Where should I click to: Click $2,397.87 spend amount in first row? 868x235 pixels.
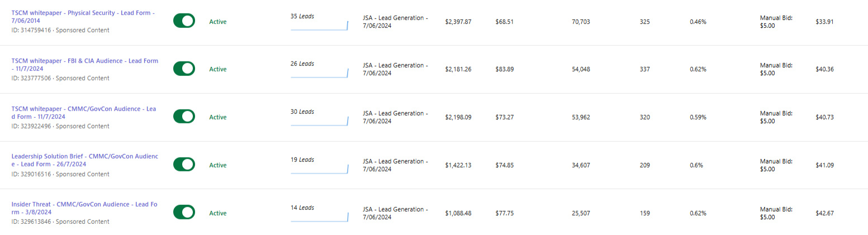pos(458,22)
